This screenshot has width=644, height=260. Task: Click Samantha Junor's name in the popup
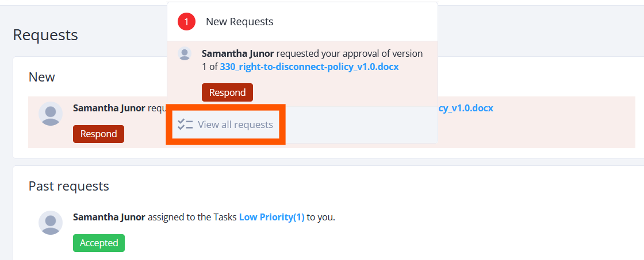pyautogui.click(x=238, y=54)
